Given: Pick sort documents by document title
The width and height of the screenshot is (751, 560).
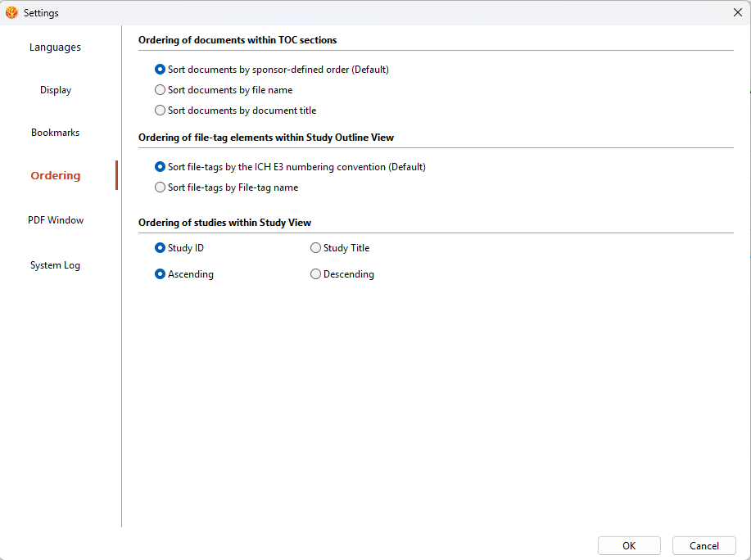Looking at the screenshot, I should click(x=236, y=111).
